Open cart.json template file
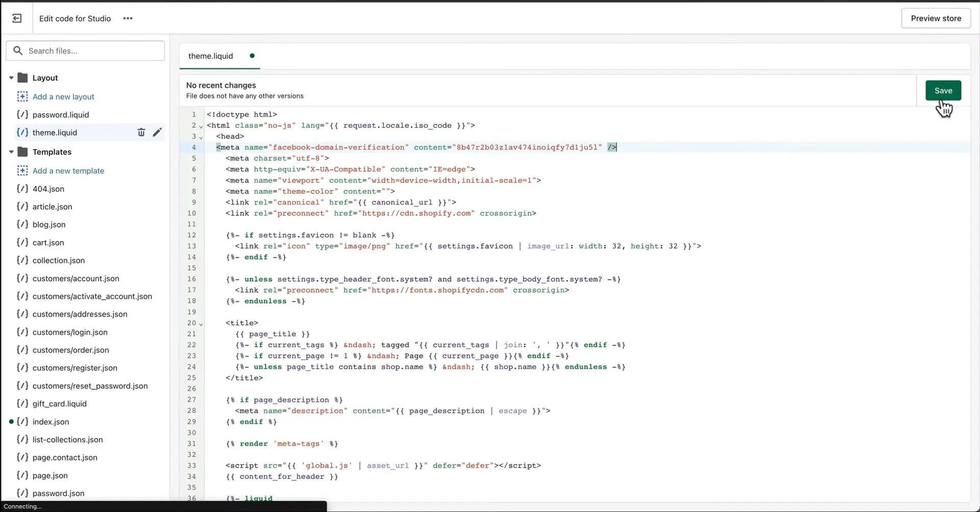980x512 pixels. 48,242
